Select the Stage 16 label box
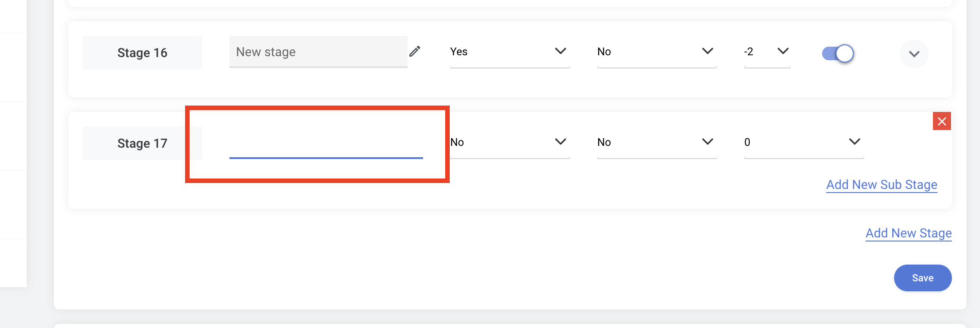The image size is (980, 328). coord(143,53)
